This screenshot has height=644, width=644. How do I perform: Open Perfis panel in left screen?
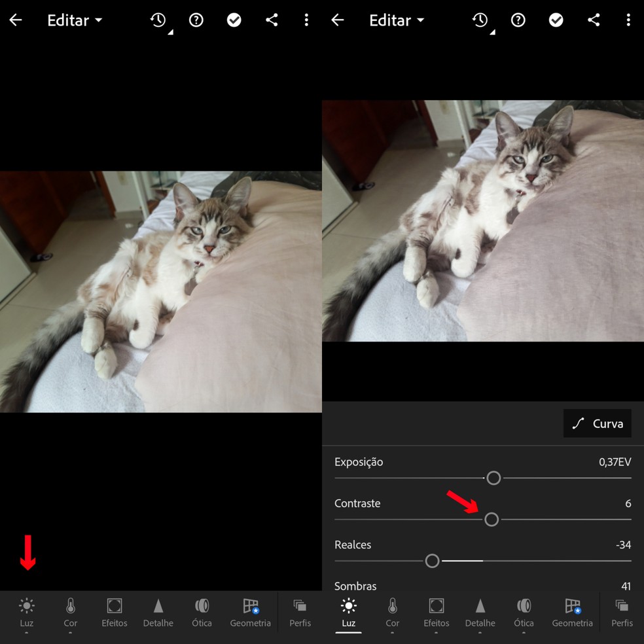300,613
